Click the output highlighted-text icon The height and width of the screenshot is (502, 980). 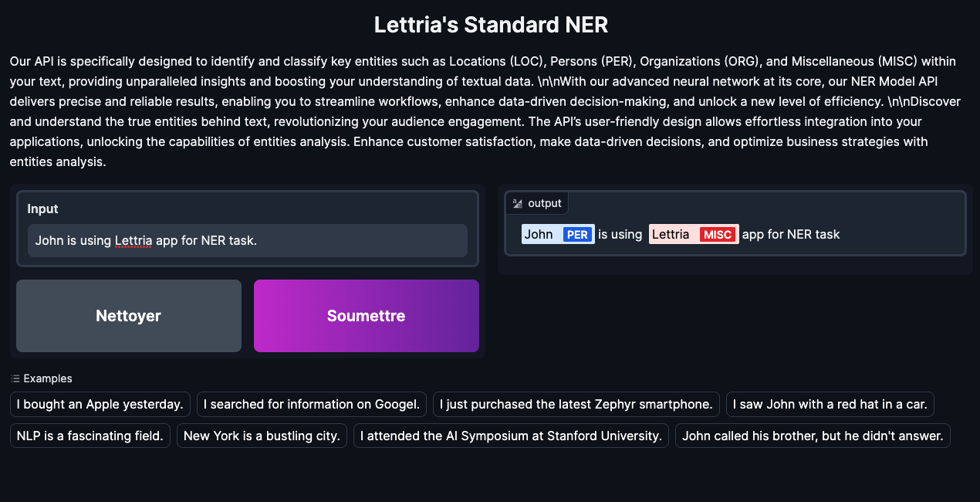coord(518,203)
